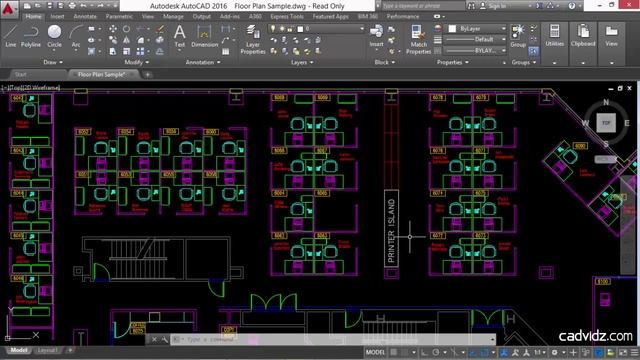
Task: Click the Plot printer icon in toolbar
Action: [72, 6]
